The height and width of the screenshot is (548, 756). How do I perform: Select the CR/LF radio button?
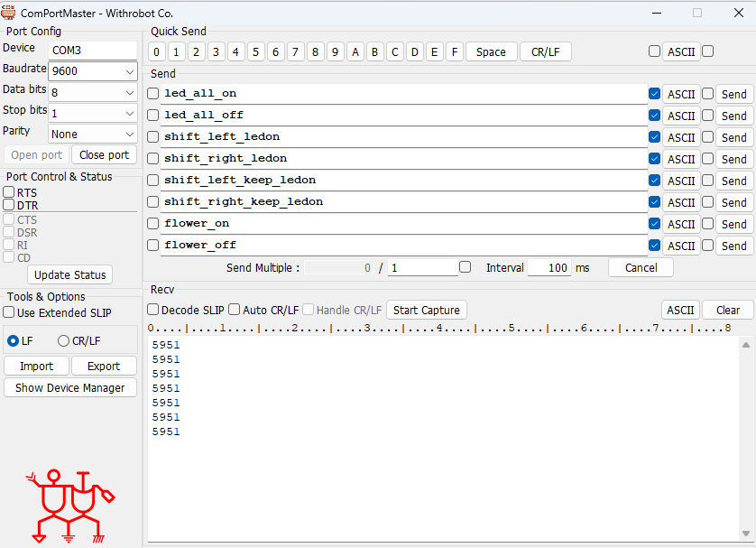tap(63, 341)
